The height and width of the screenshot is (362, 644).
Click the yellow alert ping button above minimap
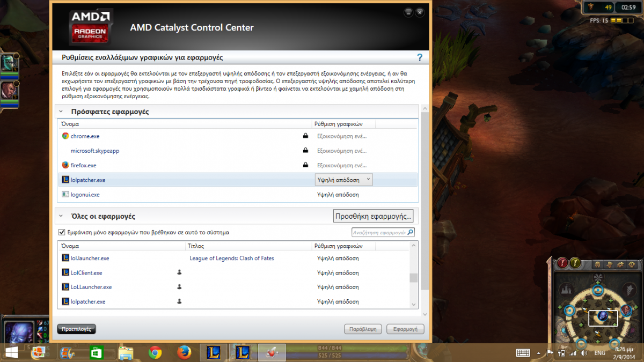pos(575,263)
